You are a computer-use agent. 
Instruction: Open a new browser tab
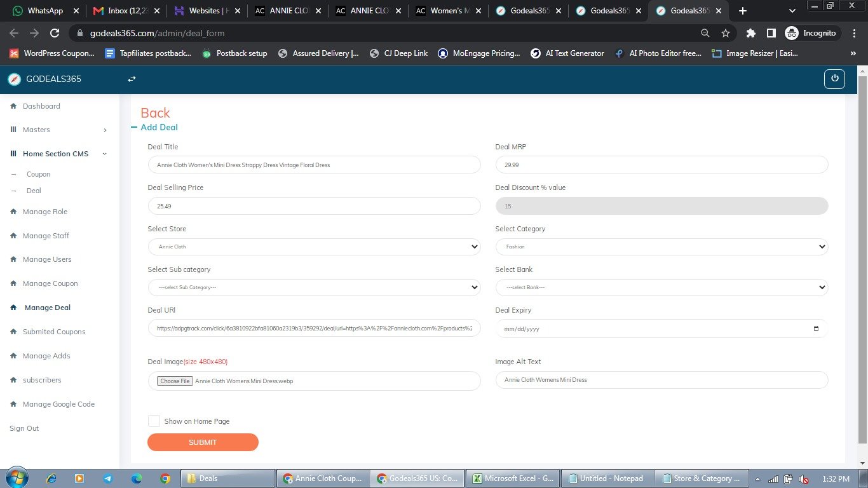click(742, 11)
